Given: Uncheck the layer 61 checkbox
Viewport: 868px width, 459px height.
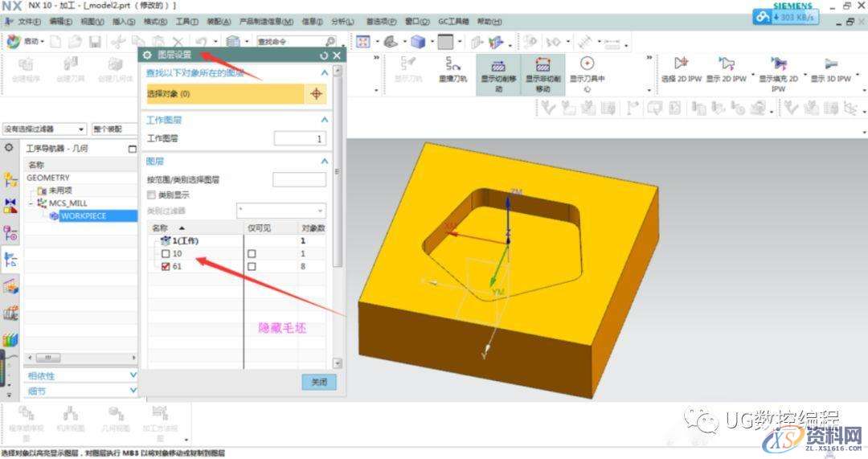Looking at the screenshot, I should (166, 266).
